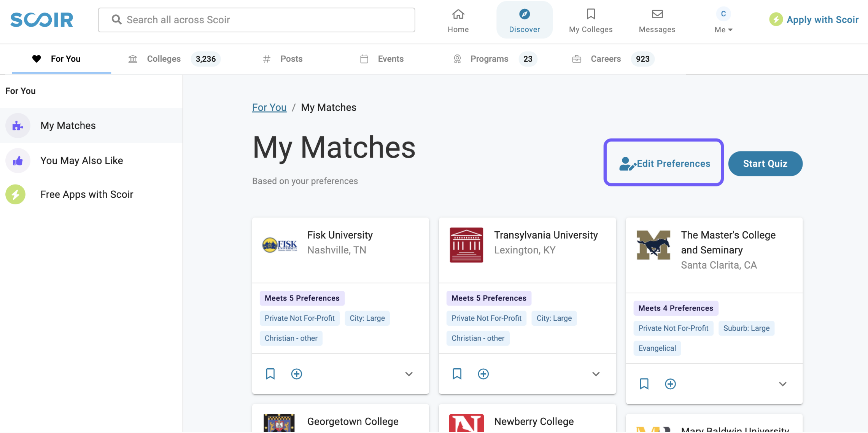This screenshot has height=433, width=868.
Task: Click the Edit Preferences button
Action: [664, 164]
